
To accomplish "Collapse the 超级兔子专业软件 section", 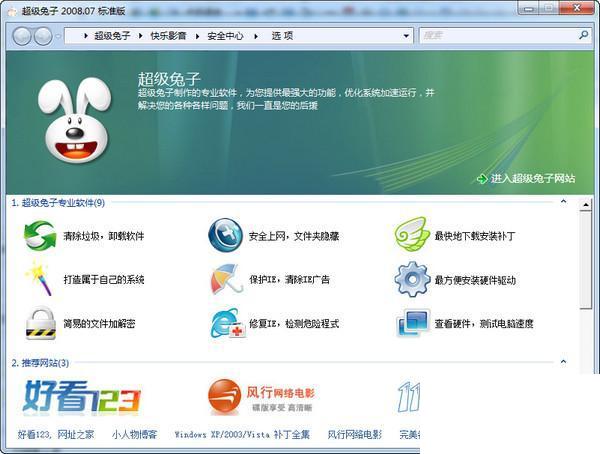I will [563, 201].
